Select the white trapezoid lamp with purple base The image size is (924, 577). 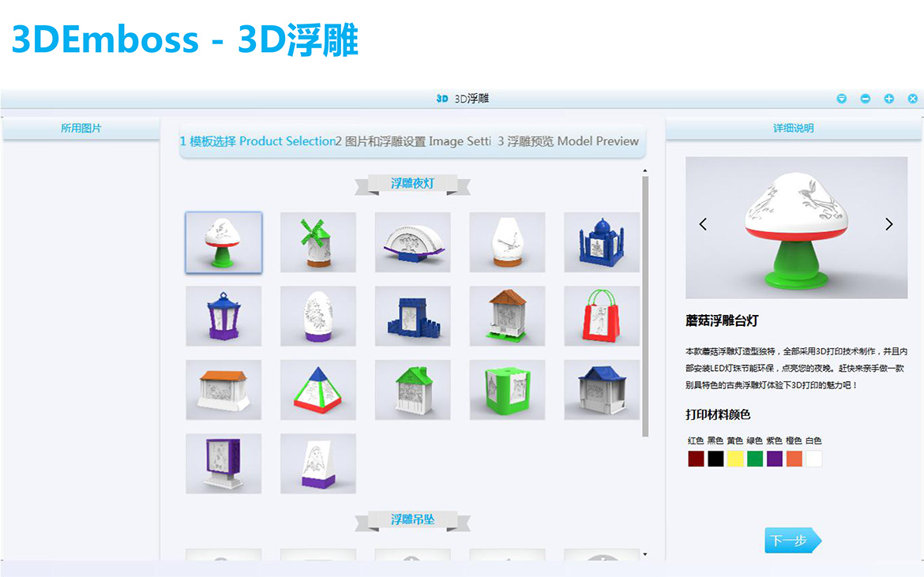point(318,464)
